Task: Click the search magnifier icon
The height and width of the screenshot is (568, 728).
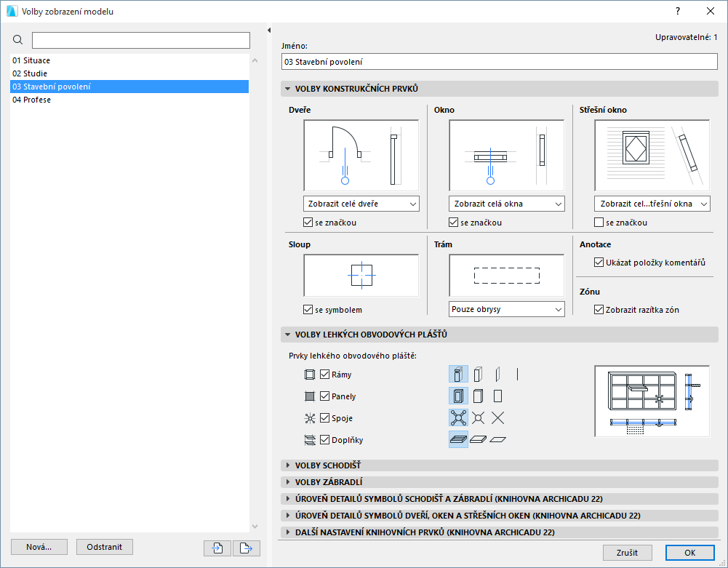Action: (x=17, y=39)
